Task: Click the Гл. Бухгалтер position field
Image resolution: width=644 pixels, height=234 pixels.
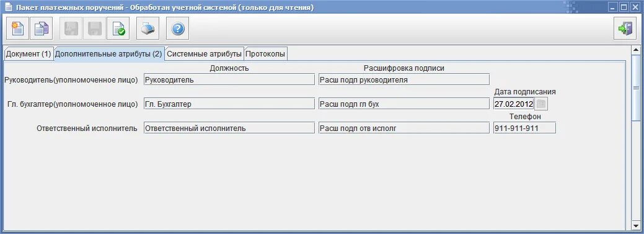Action: pos(229,104)
